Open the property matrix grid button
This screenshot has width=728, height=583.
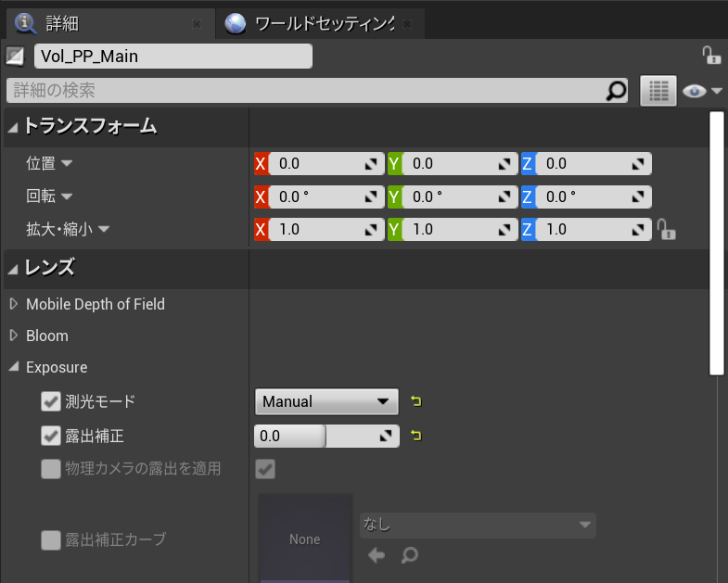658,91
